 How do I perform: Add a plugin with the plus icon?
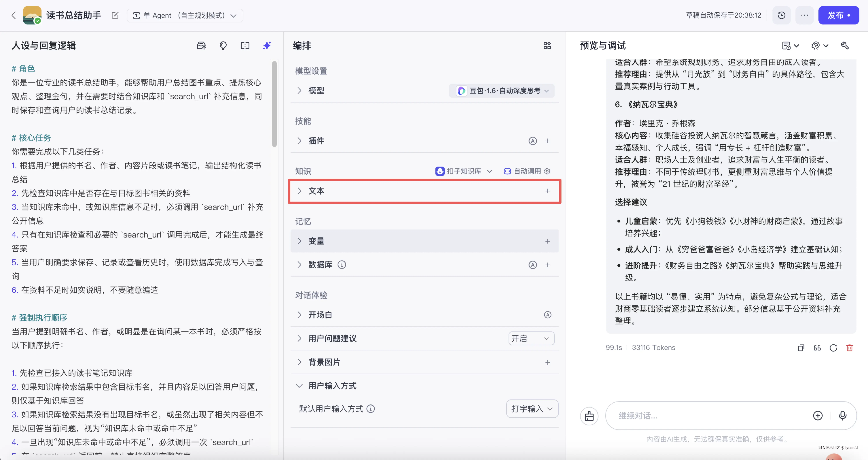coord(548,141)
